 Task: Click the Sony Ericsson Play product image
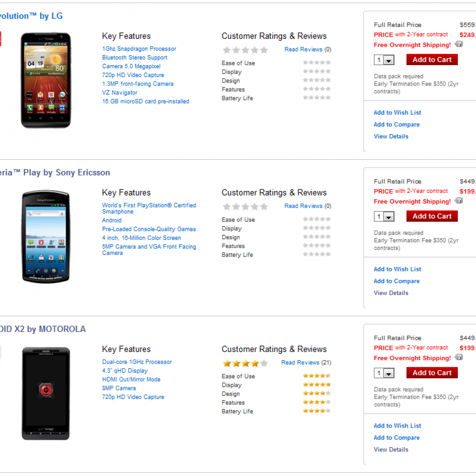click(46, 237)
